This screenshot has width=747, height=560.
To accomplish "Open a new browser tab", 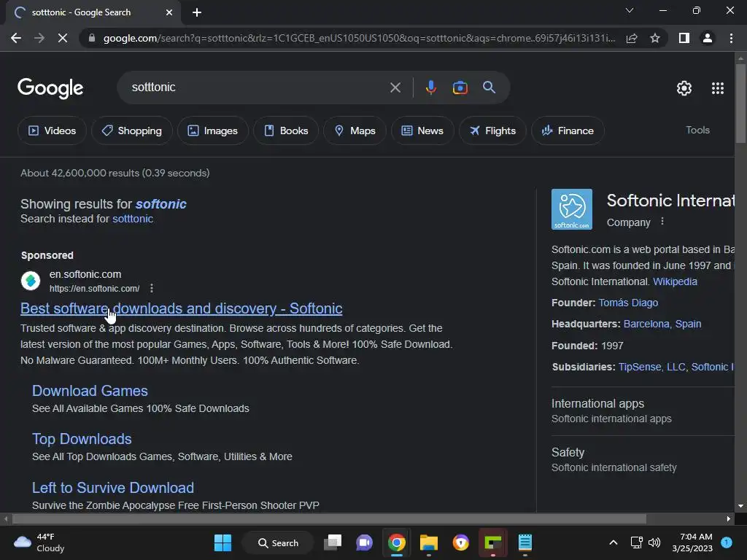I will (x=197, y=12).
